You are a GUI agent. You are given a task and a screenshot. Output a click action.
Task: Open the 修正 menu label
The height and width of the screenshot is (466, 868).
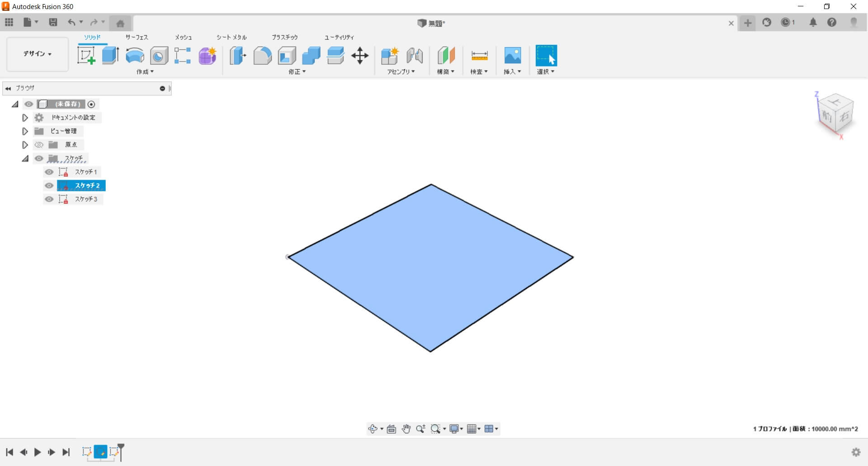pos(297,71)
